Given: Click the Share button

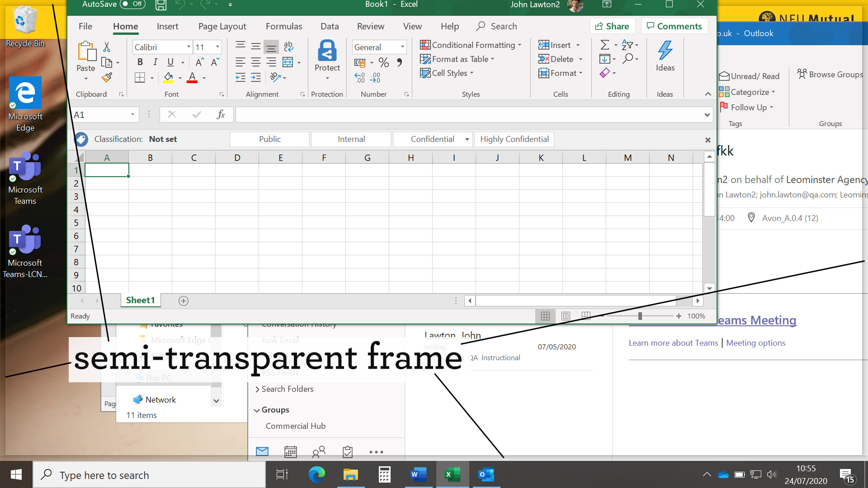Looking at the screenshot, I should (x=612, y=26).
